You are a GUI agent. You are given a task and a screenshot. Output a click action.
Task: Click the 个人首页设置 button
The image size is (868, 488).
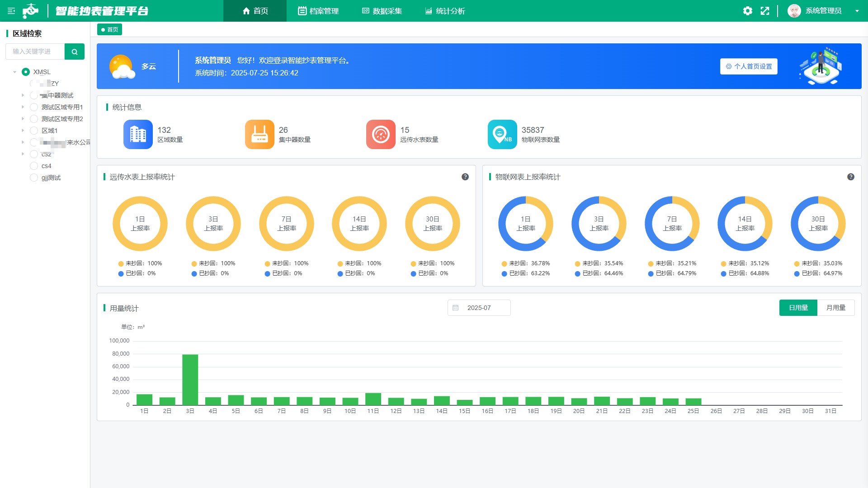[749, 66]
